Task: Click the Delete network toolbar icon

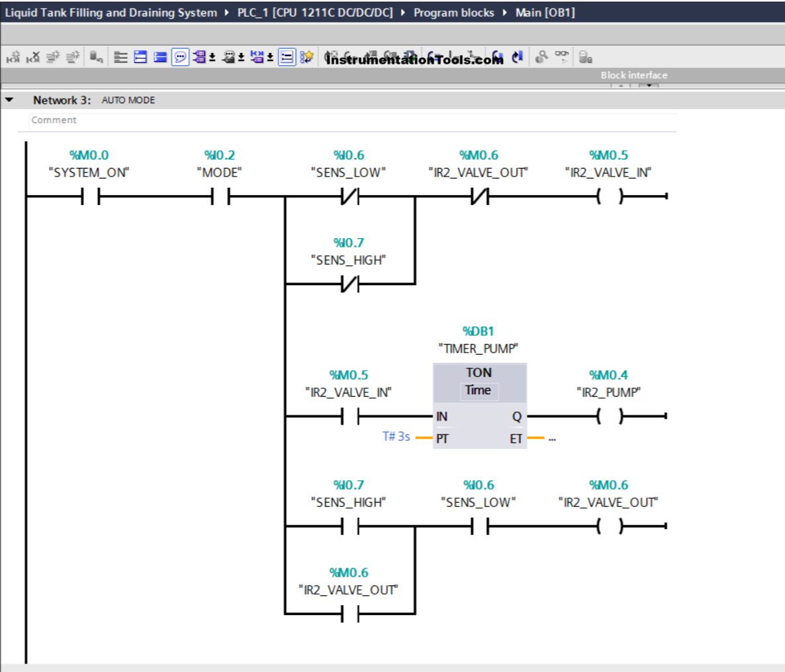Action: [33, 58]
